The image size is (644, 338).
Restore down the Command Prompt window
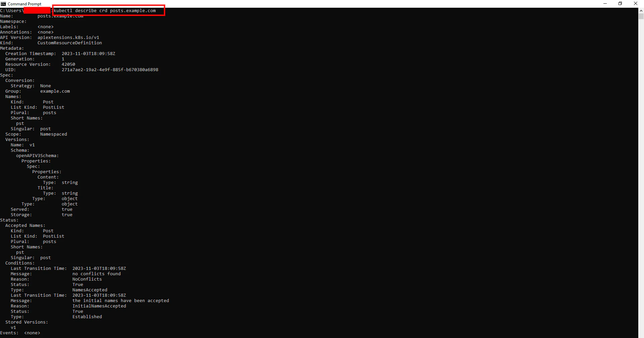pos(620,4)
